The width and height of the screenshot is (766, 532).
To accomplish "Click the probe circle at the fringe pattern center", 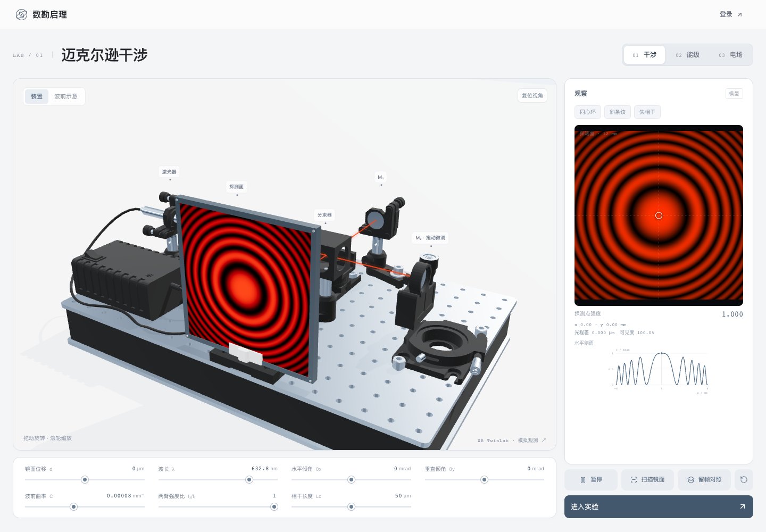I will tap(659, 215).
